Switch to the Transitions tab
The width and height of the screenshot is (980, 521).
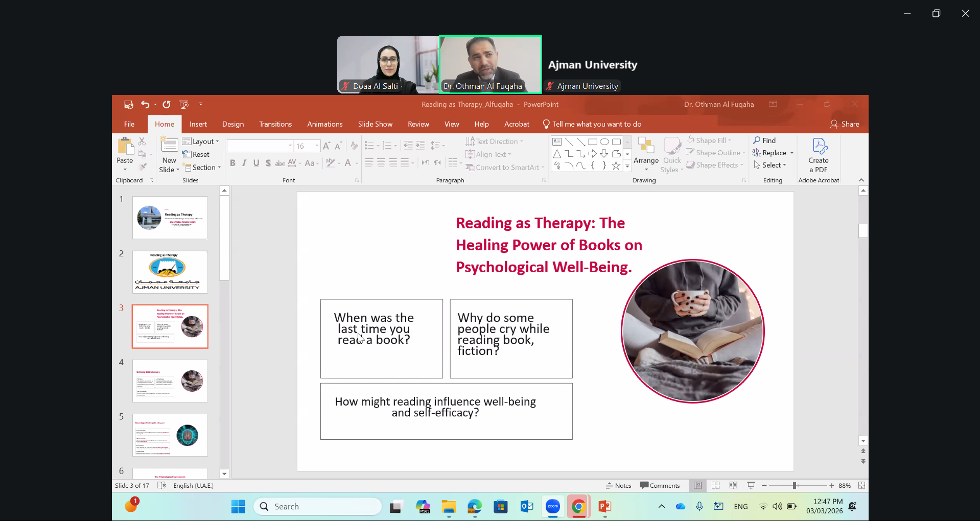click(275, 124)
